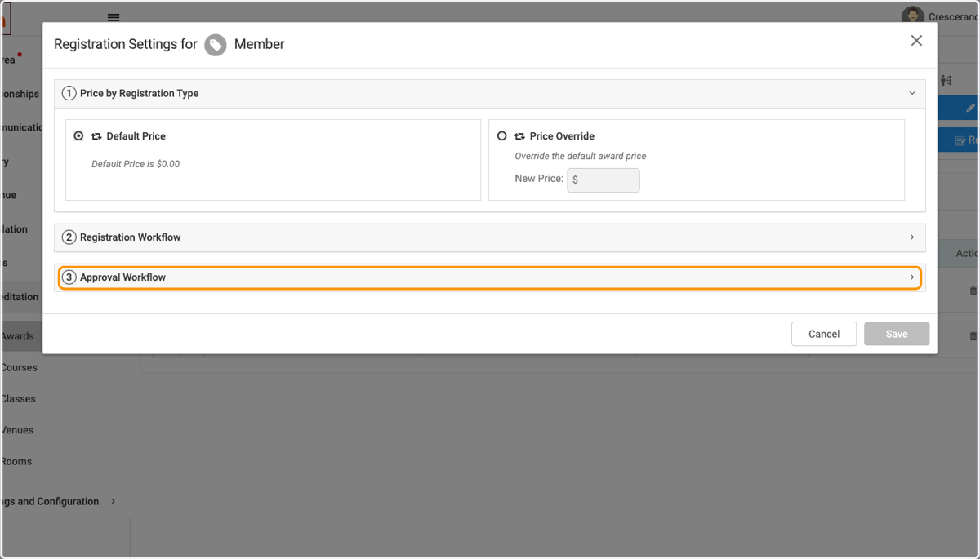The image size is (980, 559).
Task: Click the blue pencil edit button
Action: pos(959,108)
